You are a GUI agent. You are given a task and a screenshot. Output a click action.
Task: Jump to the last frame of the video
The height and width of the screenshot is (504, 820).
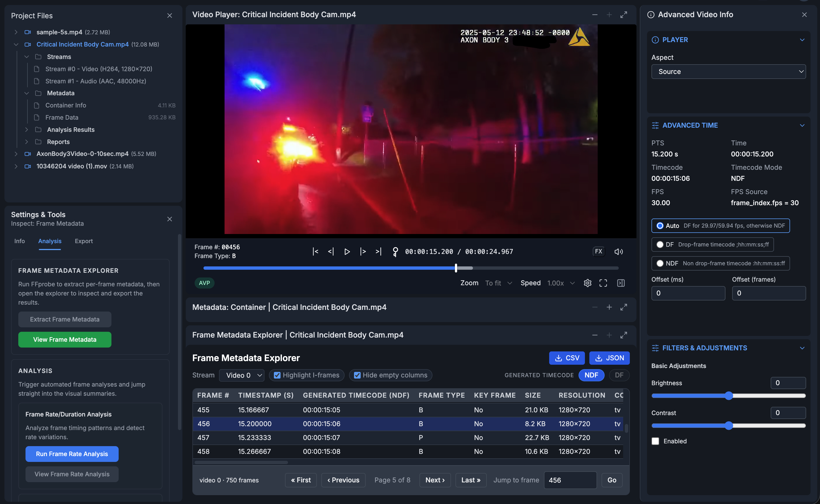click(x=378, y=251)
